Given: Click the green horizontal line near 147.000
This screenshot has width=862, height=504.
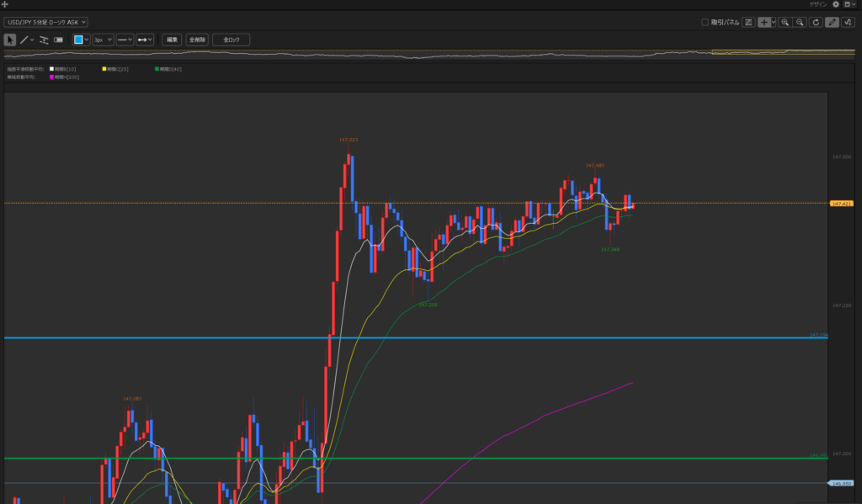Looking at the screenshot, I should tap(416, 458).
